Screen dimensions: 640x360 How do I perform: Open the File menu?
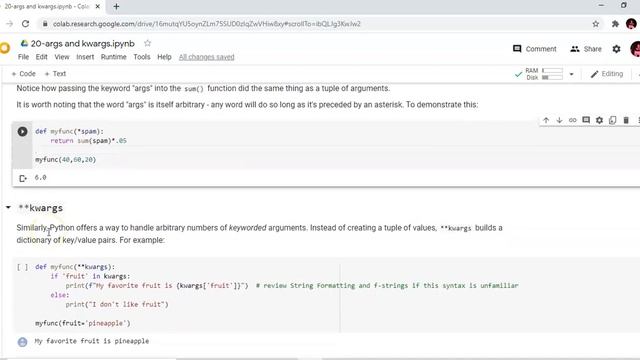tap(23, 57)
